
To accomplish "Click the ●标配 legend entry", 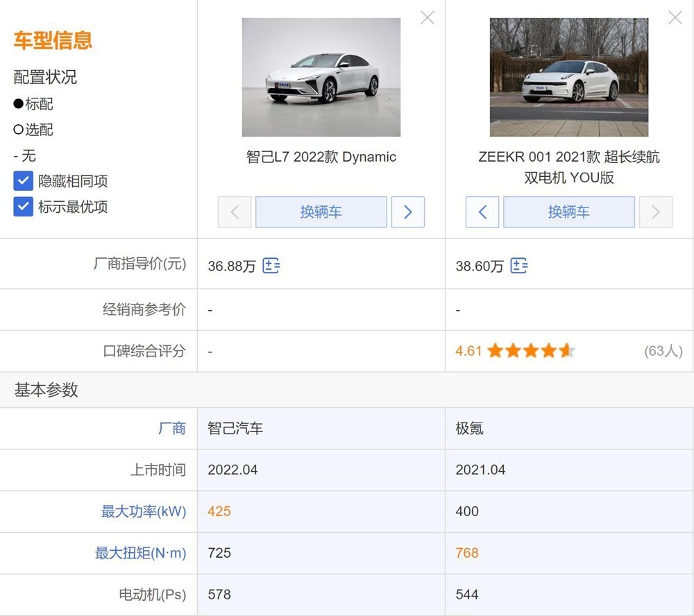I will (33, 104).
